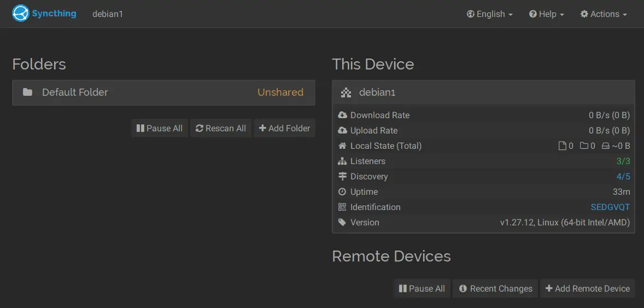Click the Listeners network icon
Image resolution: width=644 pixels, height=308 pixels.
point(342,161)
